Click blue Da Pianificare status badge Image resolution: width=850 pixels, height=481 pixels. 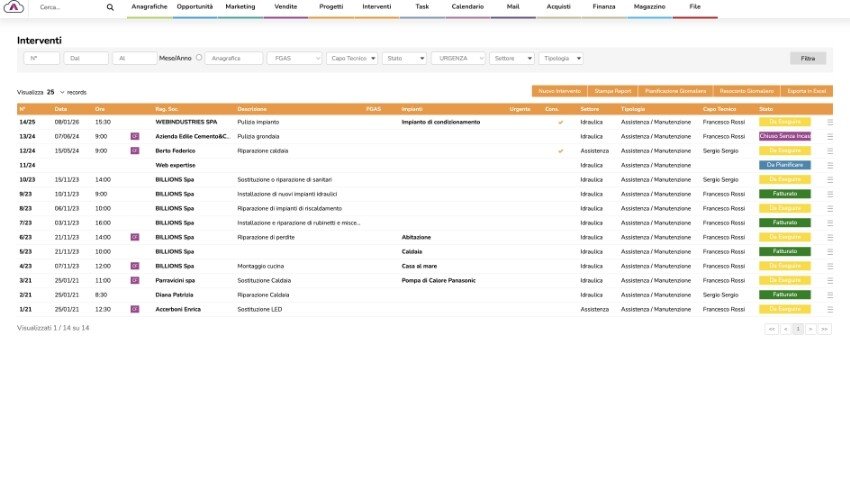pyautogui.click(x=785, y=165)
